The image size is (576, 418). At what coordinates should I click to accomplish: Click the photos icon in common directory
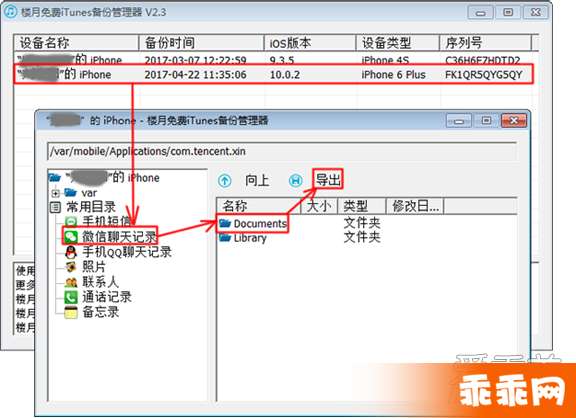pos(71,267)
